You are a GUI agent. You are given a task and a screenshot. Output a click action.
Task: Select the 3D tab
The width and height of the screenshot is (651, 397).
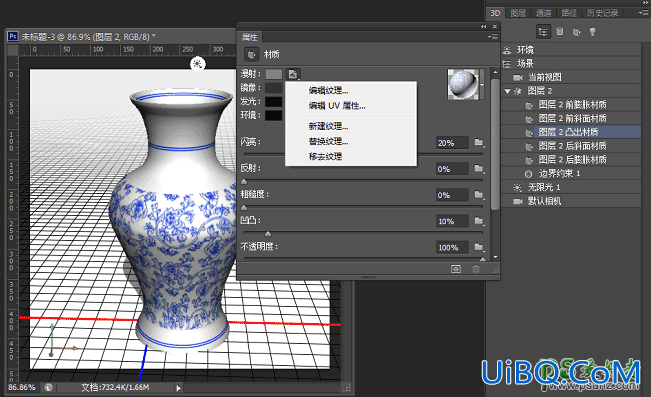495,13
